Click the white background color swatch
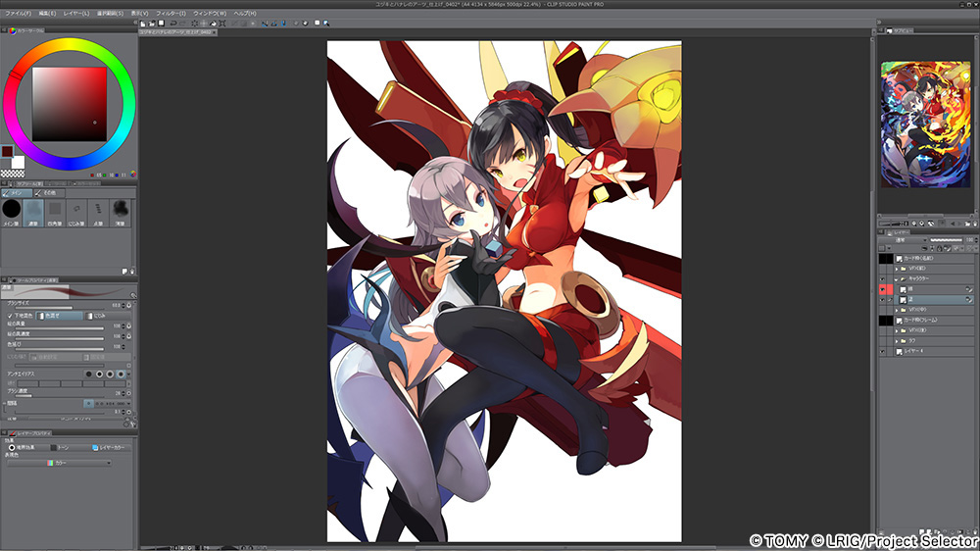The width and height of the screenshot is (980, 551). click(x=18, y=162)
